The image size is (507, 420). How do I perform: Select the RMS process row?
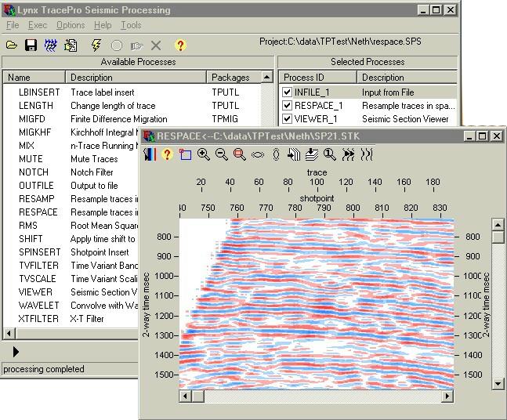coord(71,226)
